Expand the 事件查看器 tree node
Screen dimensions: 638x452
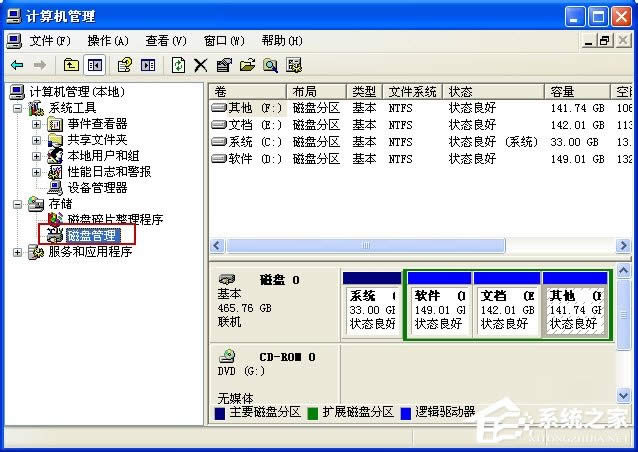(37, 124)
